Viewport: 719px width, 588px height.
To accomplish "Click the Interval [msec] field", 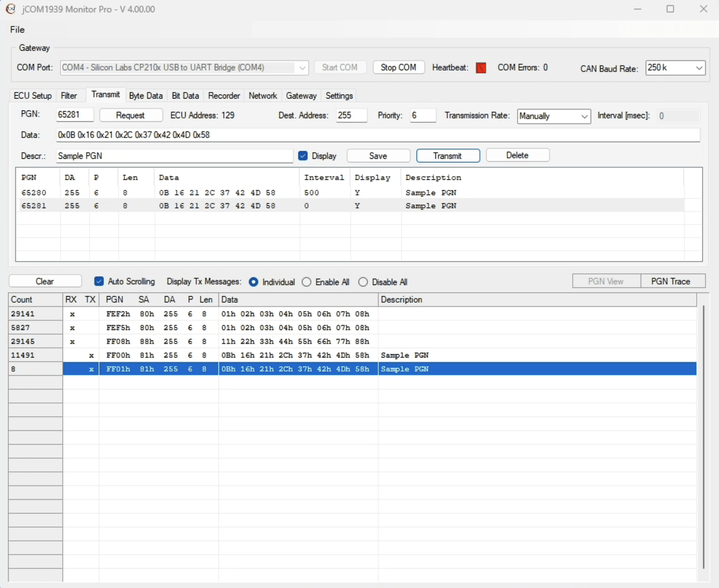I will pyautogui.click(x=679, y=116).
